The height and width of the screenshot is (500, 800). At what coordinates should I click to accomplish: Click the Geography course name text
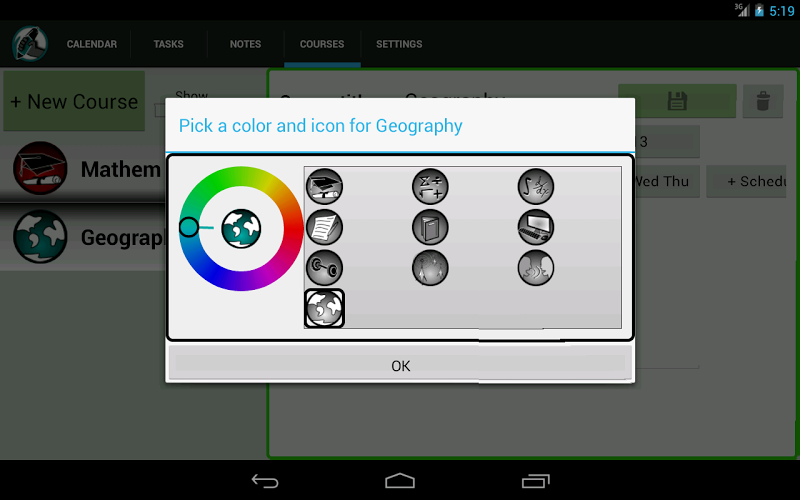coord(123,238)
